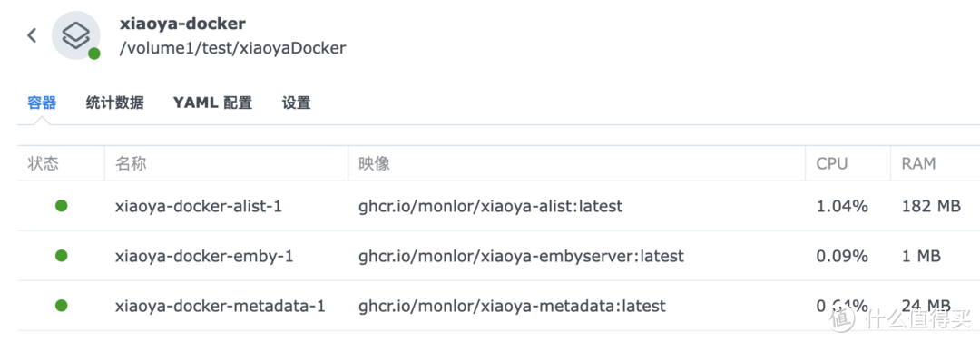Select the xiaoya-docker-metadata-1 container name
Screen dimensions: 980x342
(x=220, y=307)
